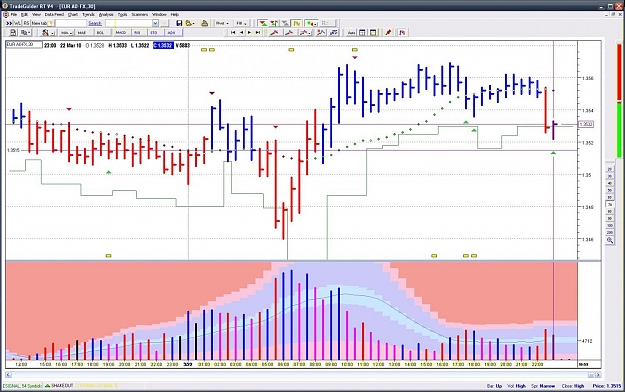Open the Help menu

(175, 14)
